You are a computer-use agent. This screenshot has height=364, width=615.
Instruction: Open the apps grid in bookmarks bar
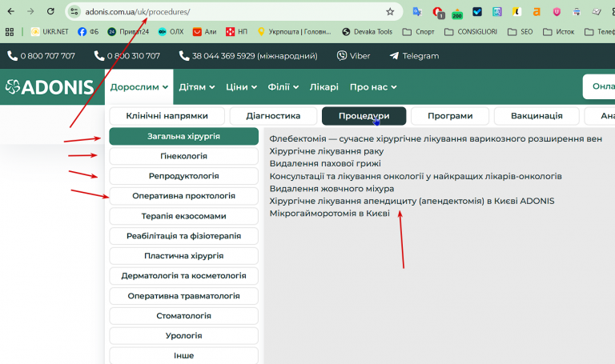click(10, 32)
